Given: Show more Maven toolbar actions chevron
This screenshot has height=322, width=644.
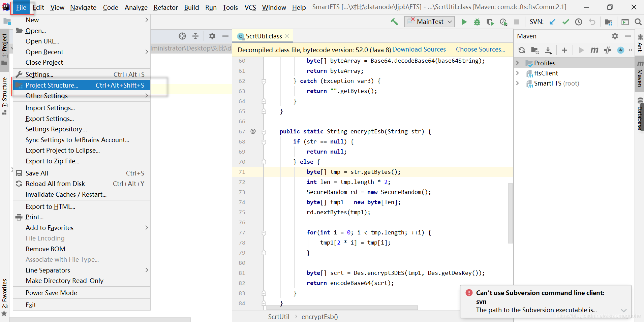Looking at the screenshot, I should point(630,50).
